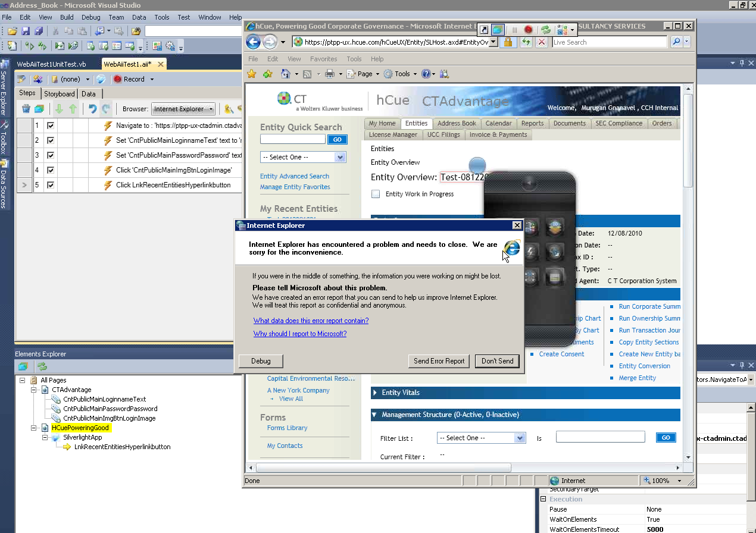This screenshot has width=756, height=533.
Task: Click the green move step down arrow
Action: pos(59,109)
